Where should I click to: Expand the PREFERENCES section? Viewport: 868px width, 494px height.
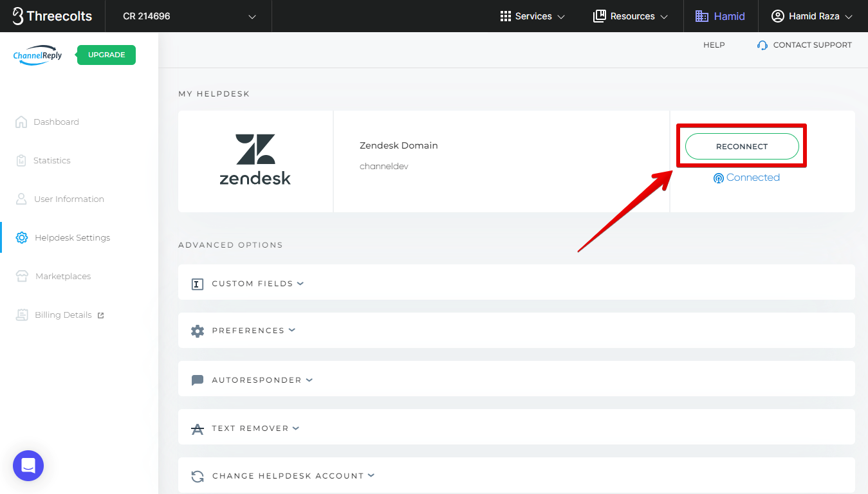[x=517, y=331]
